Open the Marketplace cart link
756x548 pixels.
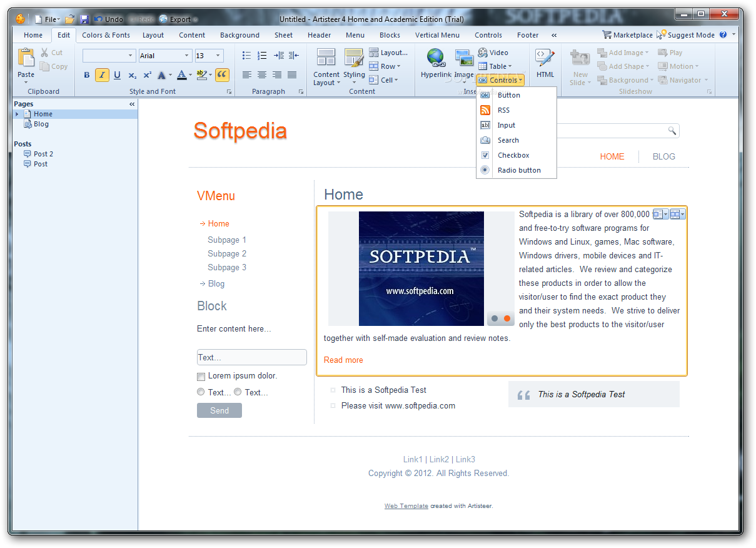(x=627, y=35)
